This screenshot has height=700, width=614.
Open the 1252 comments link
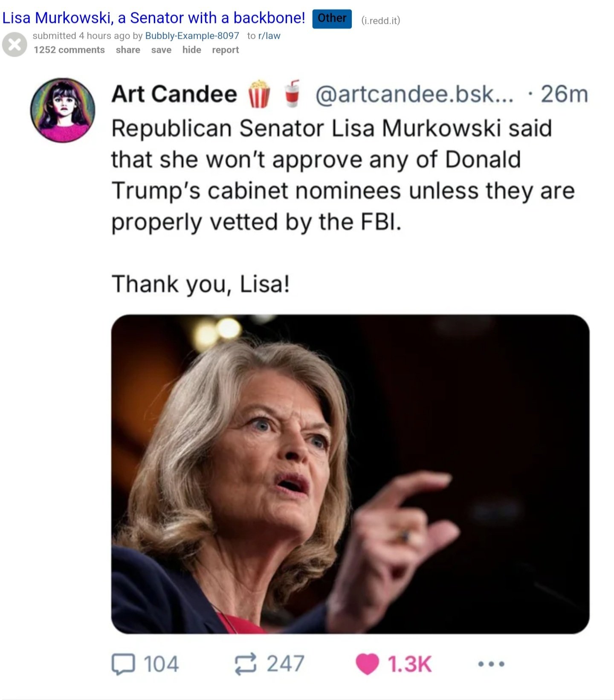pyautogui.click(x=69, y=50)
